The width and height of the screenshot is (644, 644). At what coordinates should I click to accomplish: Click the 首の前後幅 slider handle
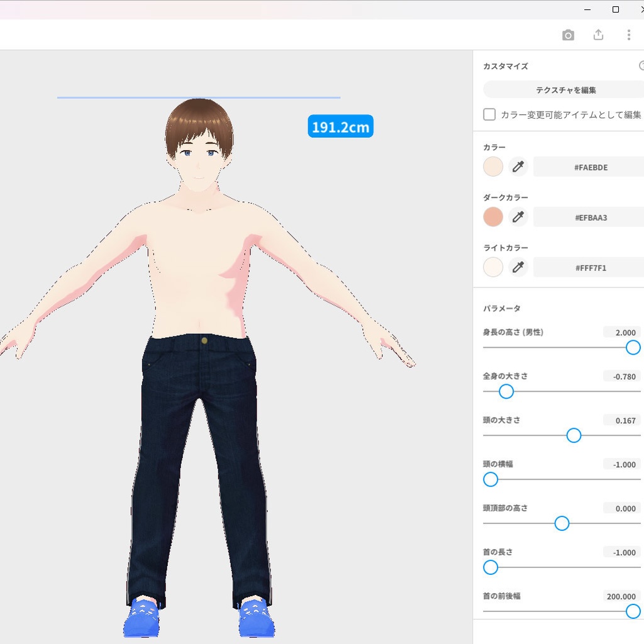point(633,611)
